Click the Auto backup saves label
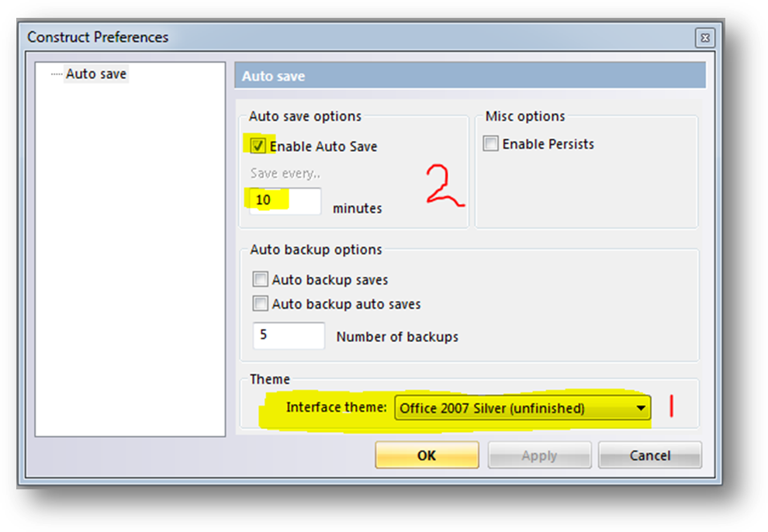 click(x=330, y=279)
